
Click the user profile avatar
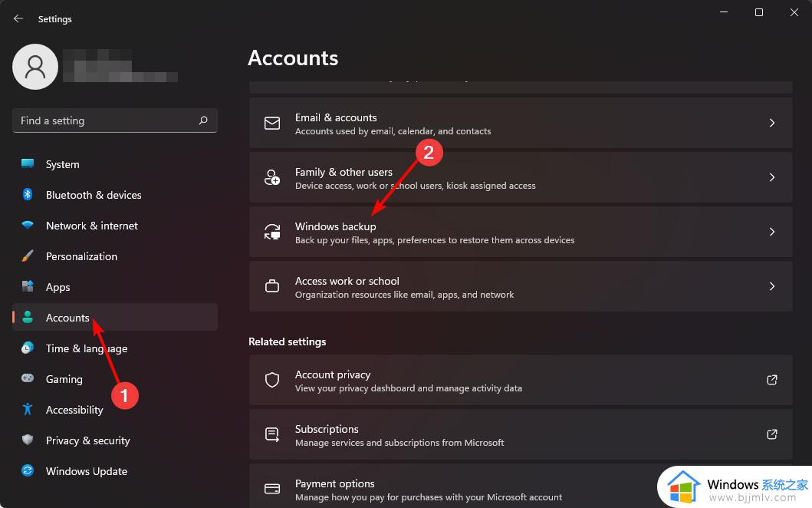coord(35,66)
